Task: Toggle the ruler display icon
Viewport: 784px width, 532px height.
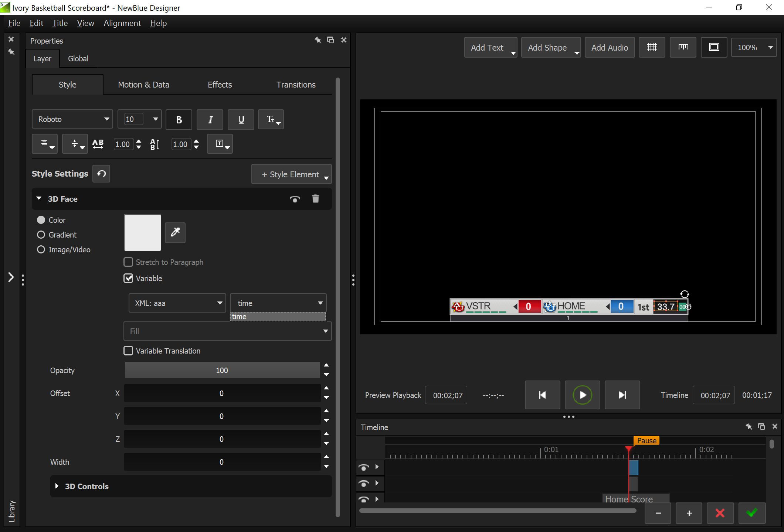Action: [683, 47]
